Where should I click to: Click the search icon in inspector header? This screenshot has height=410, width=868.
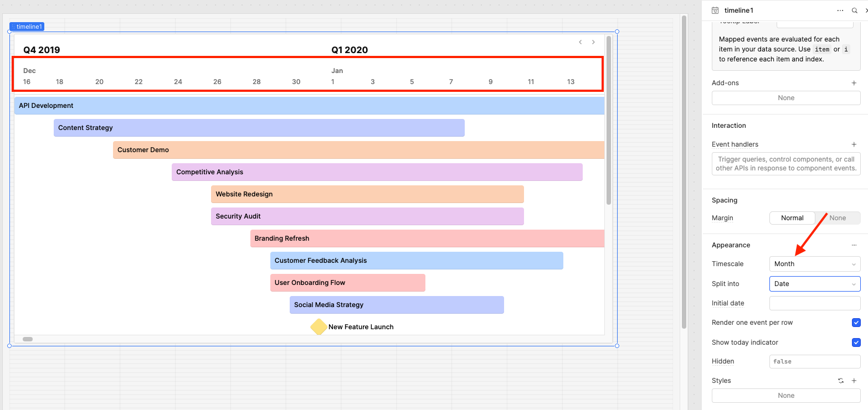(x=855, y=11)
